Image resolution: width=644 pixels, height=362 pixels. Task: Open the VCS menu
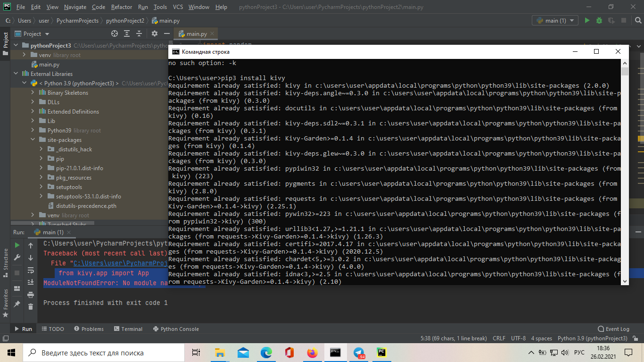tap(178, 7)
